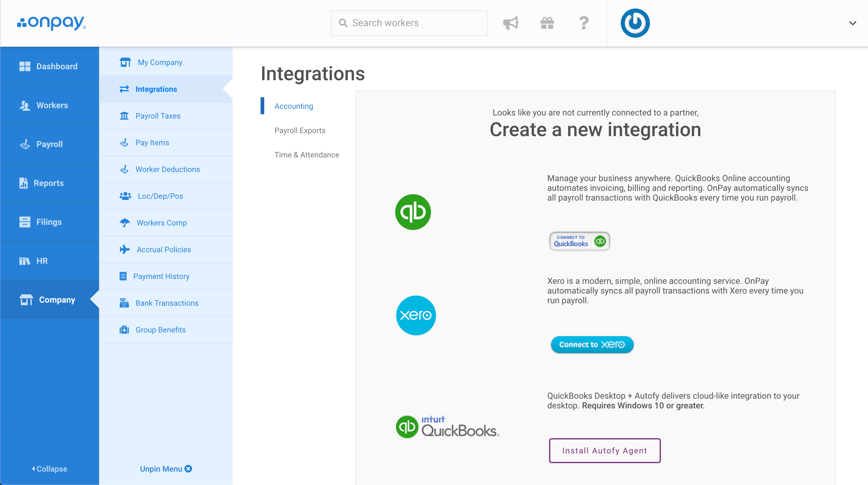868x485 pixels.
Task: Open My Company submenu item
Action: (x=166, y=62)
